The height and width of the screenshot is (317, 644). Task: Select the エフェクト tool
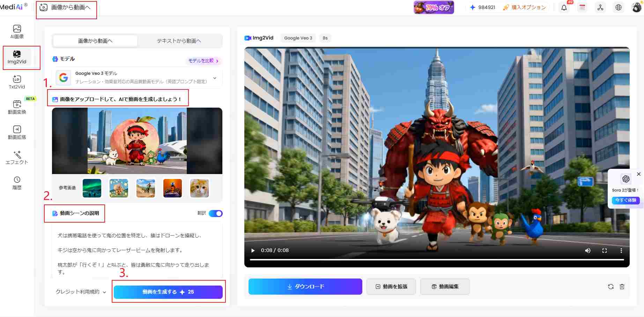pyautogui.click(x=16, y=158)
